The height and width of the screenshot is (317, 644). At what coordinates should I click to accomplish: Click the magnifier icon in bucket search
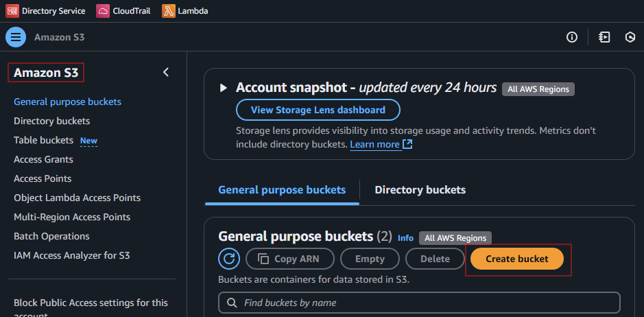[x=232, y=303]
